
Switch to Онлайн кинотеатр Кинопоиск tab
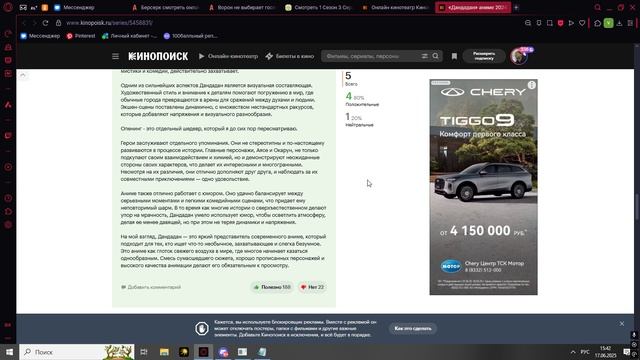pos(395,7)
